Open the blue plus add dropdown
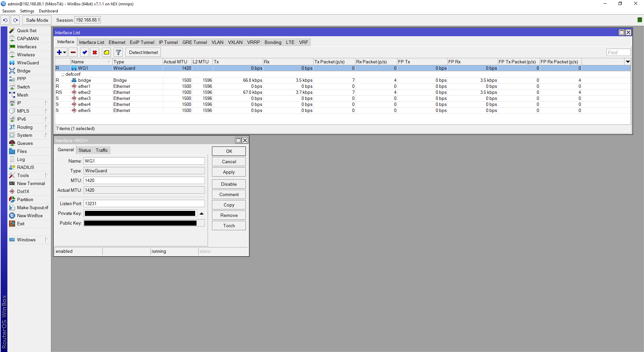Image resolution: width=644 pixels, height=352 pixels. [61, 52]
